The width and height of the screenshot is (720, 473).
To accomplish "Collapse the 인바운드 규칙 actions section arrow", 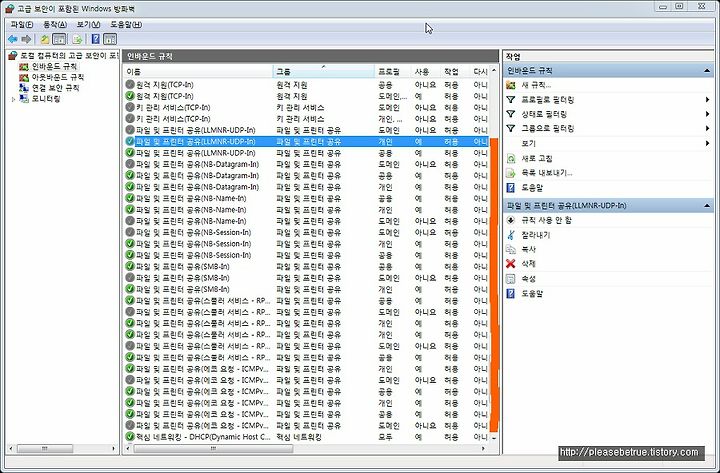I will (707, 71).
